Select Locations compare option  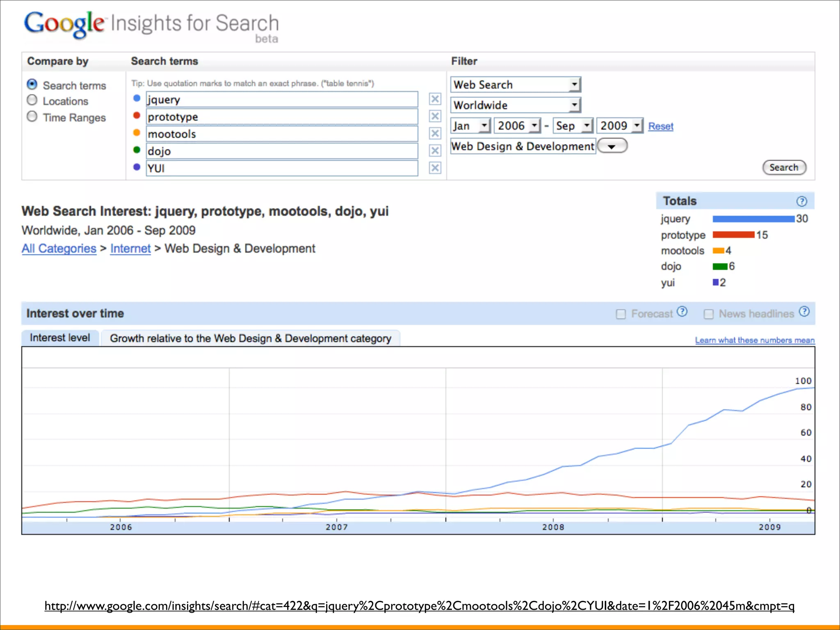click(32, 100)
